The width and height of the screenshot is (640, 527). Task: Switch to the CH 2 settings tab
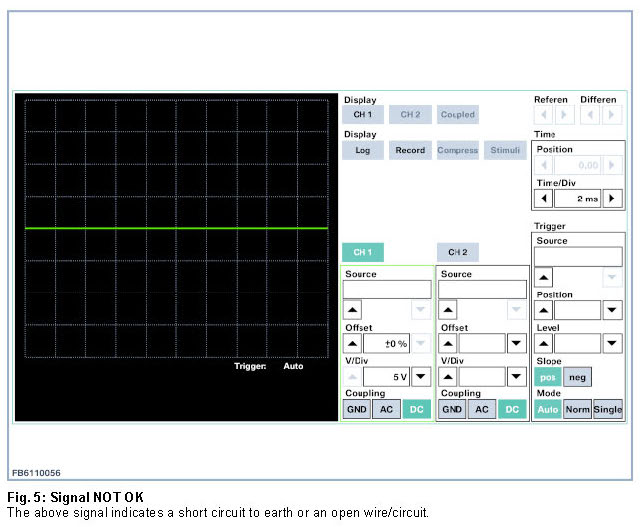click(x=457, y=252)
